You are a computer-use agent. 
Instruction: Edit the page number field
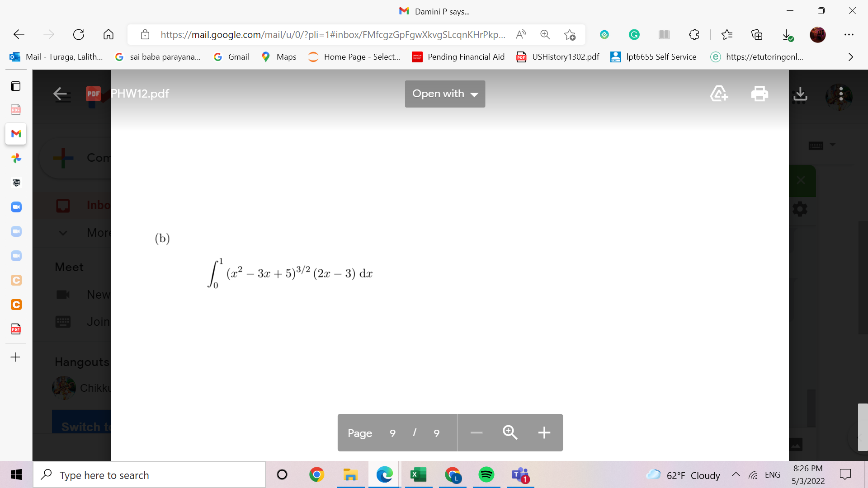click(x=392, y=432)
